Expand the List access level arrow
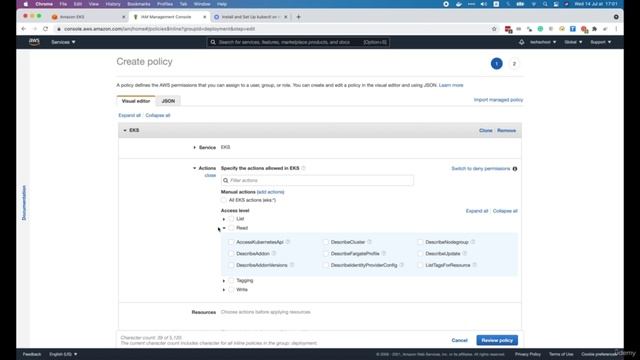Viewport: 640px width, 360px height. (x=224, y=219)
